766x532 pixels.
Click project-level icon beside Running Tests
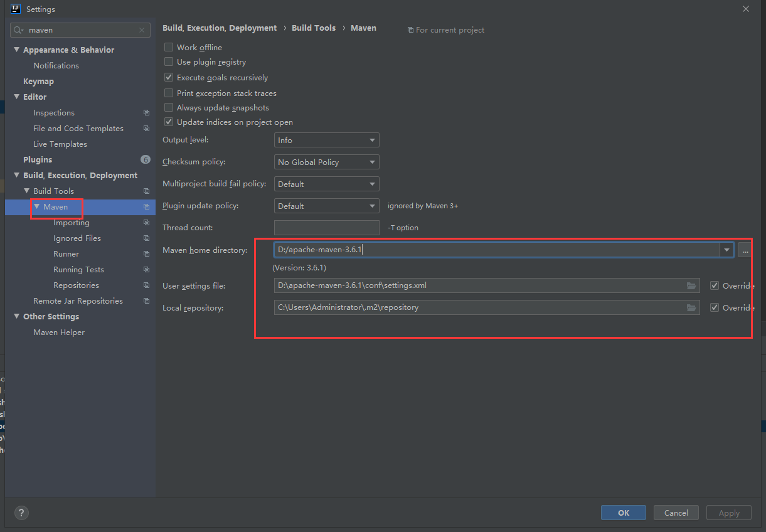click(146, 270)
